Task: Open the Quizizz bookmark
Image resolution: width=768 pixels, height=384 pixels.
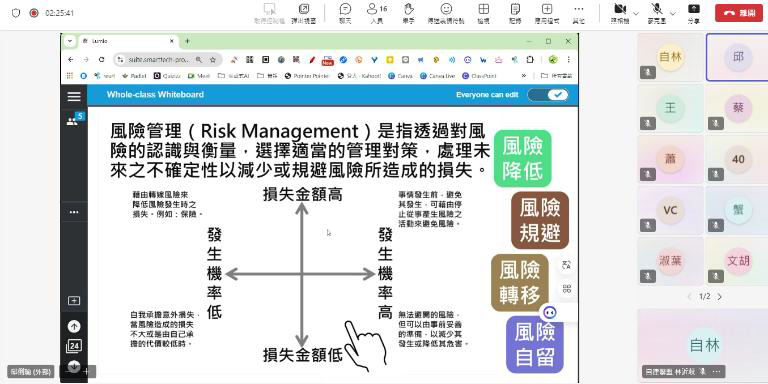Action: [x=167, y=76]
